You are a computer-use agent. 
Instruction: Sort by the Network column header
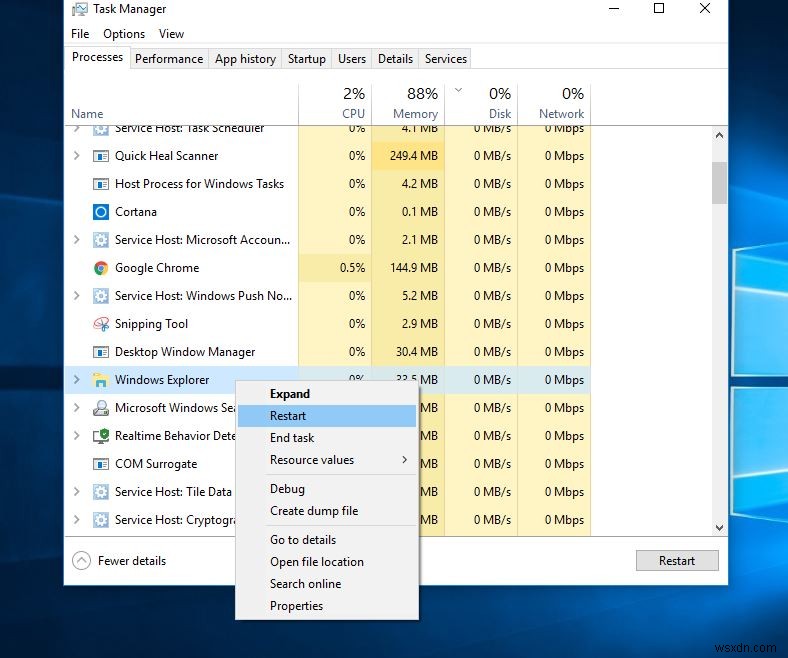(x=554, y=104)
